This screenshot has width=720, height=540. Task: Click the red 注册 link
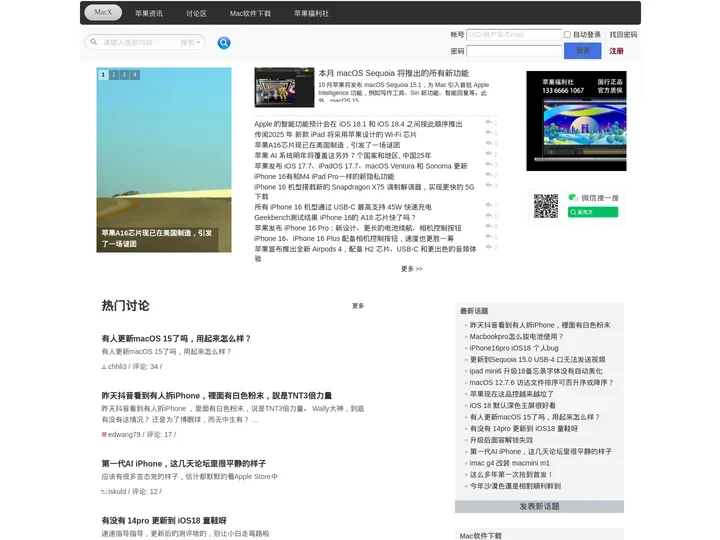click(x=616, y=51)
